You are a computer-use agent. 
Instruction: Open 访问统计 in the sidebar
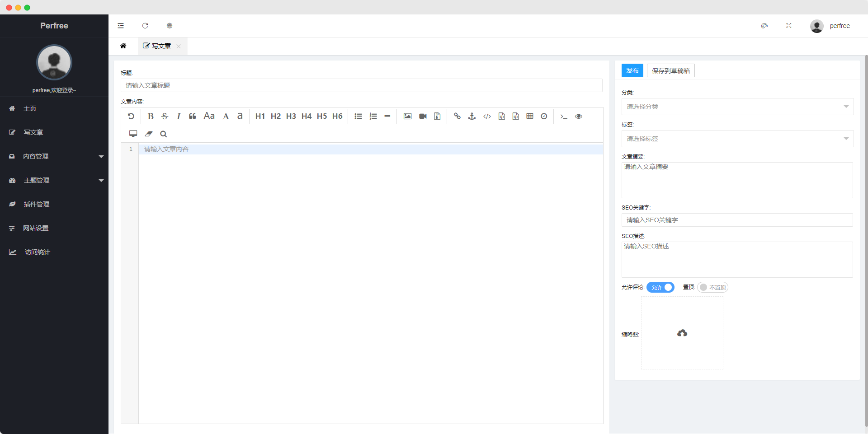[54, 252]
